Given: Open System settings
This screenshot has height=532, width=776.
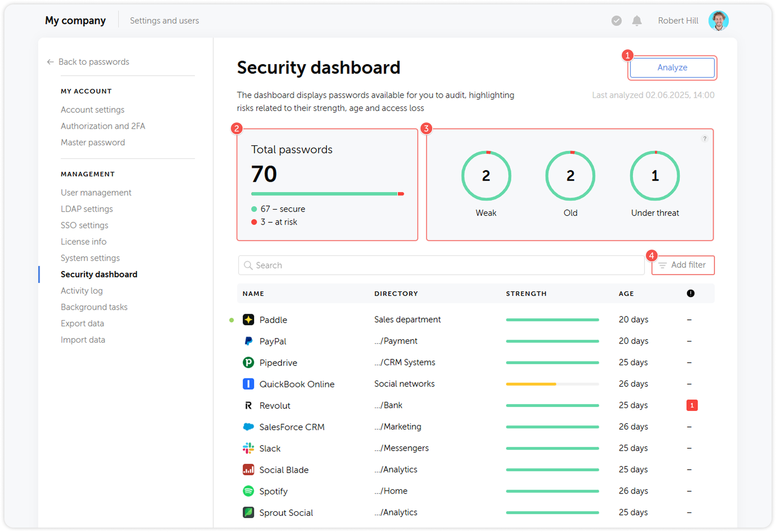Looking at the screenshot, I should [90, 258].
